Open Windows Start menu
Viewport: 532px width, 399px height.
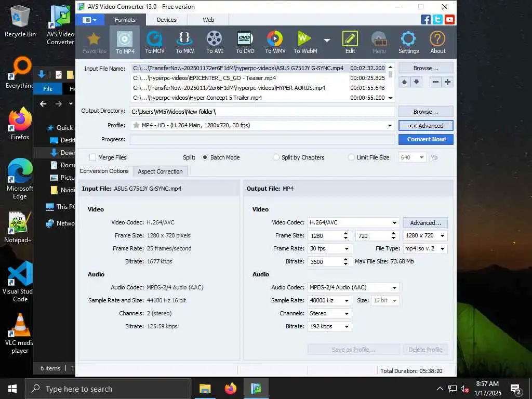click(12, 389)
